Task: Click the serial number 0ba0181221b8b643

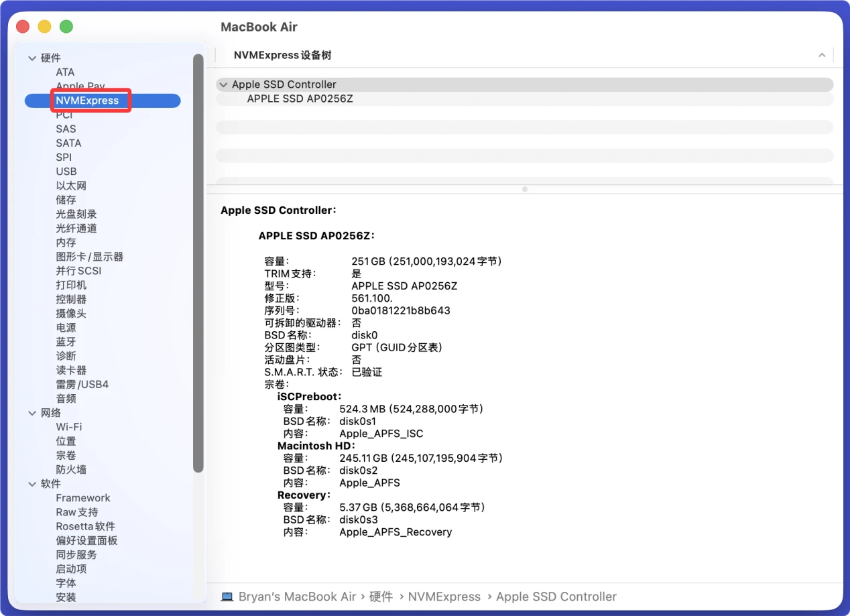Action: [x=401, y=310]
